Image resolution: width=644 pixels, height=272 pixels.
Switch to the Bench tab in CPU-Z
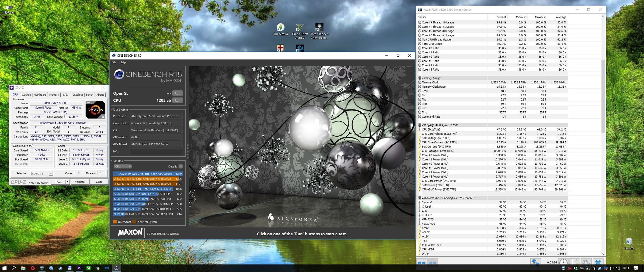coord(89,95)
